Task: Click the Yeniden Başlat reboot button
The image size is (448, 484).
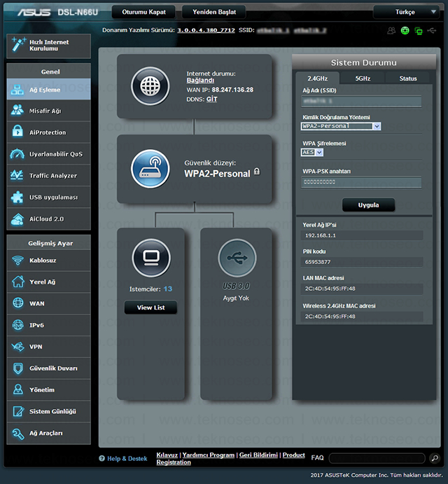Action: [214, 12]
